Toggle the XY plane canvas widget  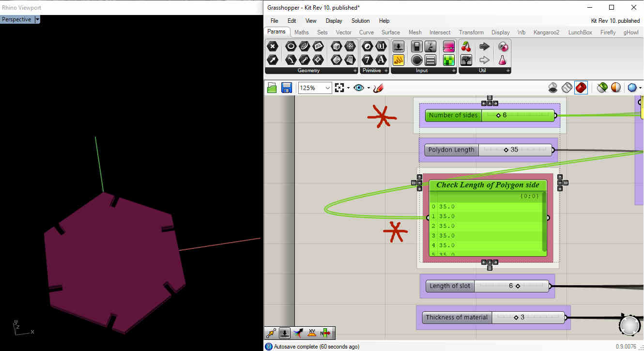coord(312,333)
